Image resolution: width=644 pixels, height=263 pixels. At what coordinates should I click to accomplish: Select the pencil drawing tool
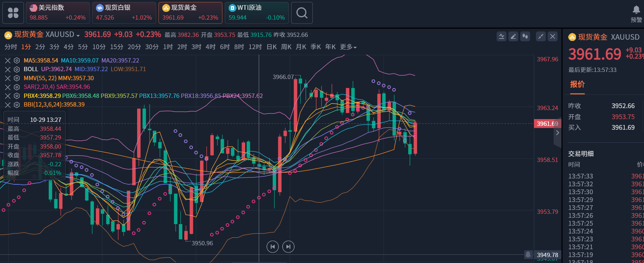click(513, 37)
